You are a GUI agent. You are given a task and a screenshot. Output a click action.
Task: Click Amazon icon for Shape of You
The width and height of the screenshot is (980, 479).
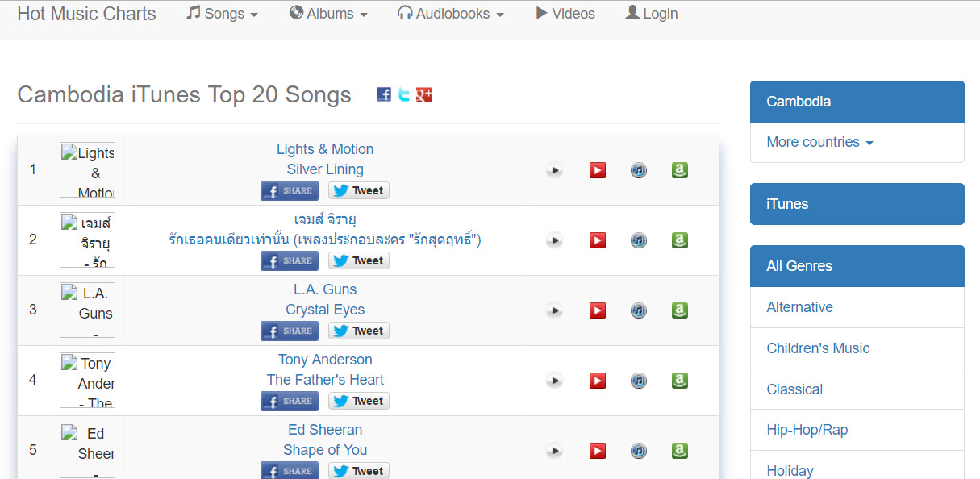coord(680,451)
